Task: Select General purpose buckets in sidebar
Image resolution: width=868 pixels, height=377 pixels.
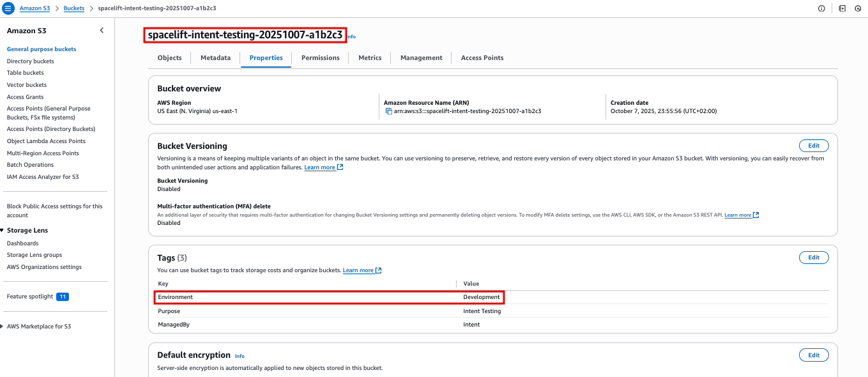Action: tap(41, 49)
